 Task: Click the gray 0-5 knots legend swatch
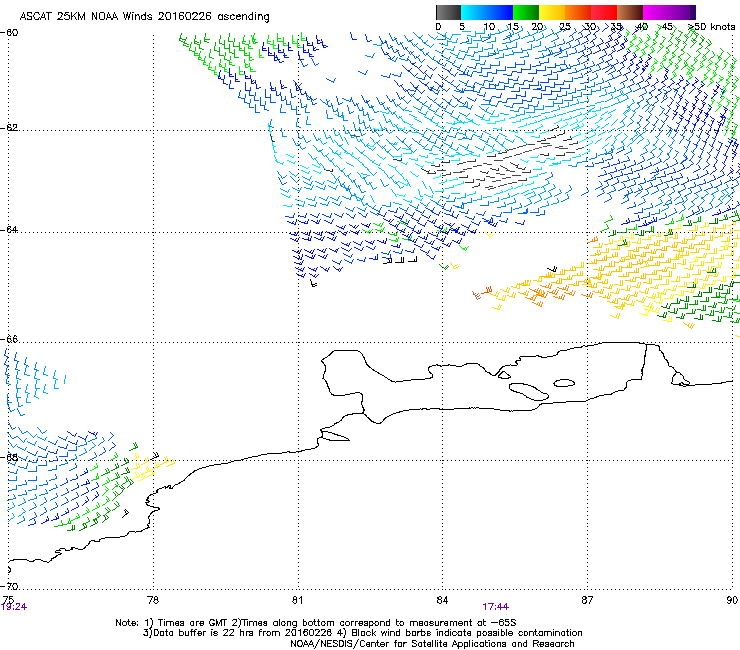(x=448, y=12)
